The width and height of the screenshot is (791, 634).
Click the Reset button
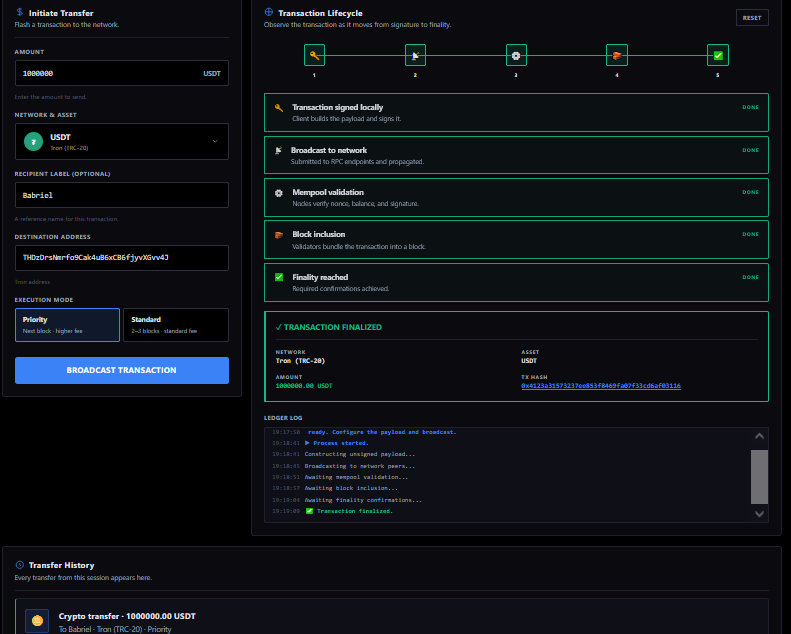(x=752, y=18)
